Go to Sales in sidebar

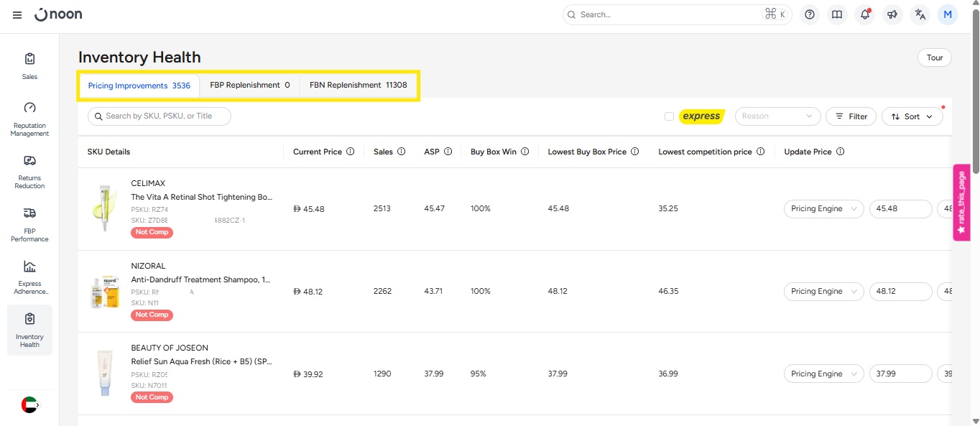(x=29, y=65)
